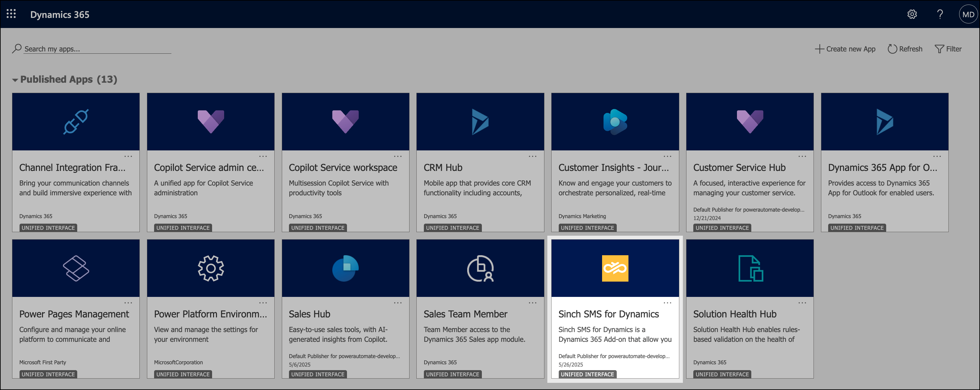The image size is (980, 390).
Task: Open Customer Insights Journeys app icon
Action: tap(615, 122)
